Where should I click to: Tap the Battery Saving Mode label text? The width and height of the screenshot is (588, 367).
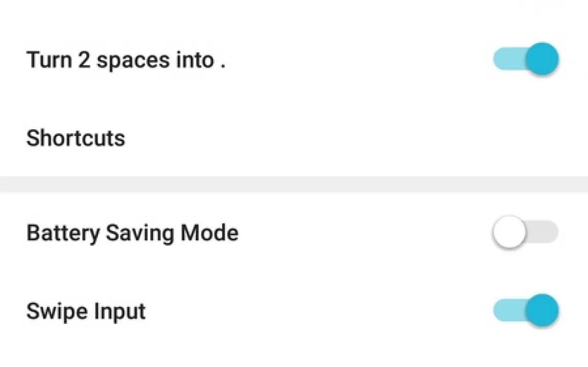pyautogui.click(x=132, y=233)
